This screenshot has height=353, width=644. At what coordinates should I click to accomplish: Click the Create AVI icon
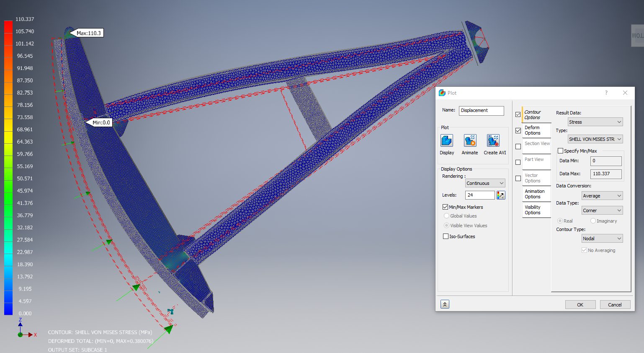pos(493,141)
